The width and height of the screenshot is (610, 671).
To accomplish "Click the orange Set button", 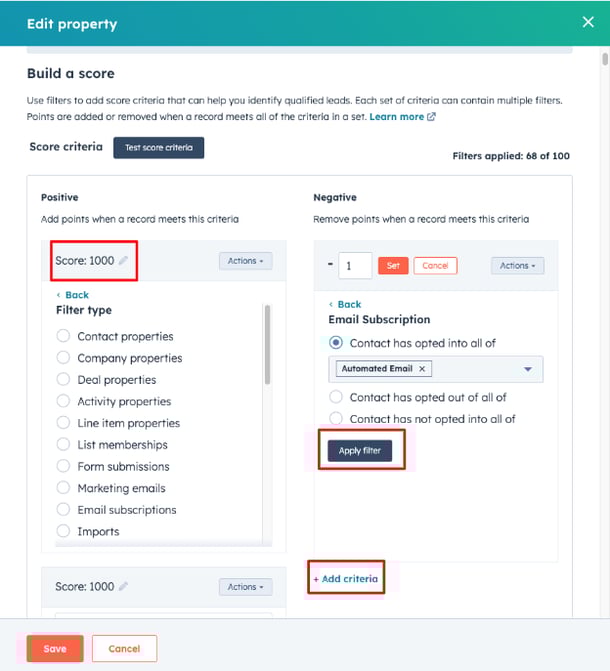I will pyautogui.click(x=393, y=266).
